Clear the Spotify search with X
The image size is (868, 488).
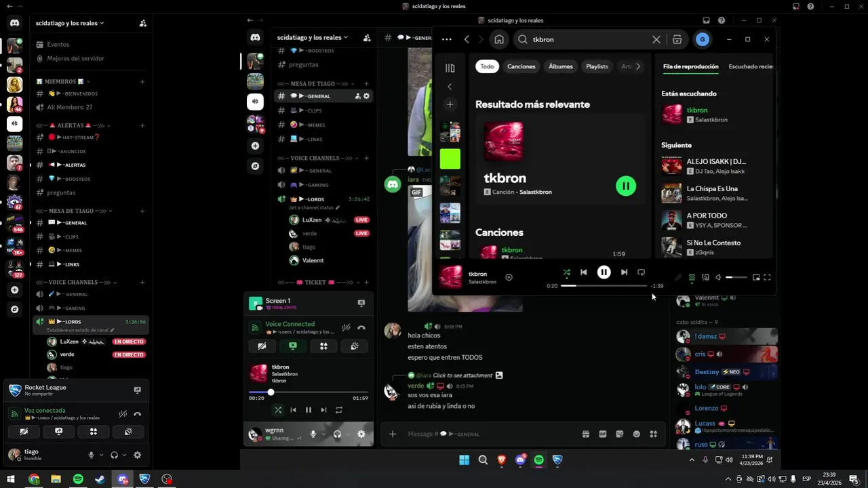656,39
